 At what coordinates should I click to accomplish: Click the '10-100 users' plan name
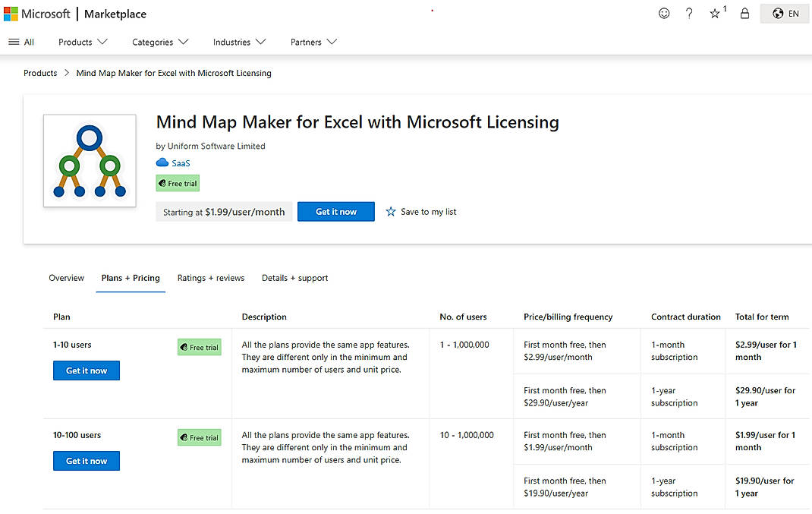point(77,435)
